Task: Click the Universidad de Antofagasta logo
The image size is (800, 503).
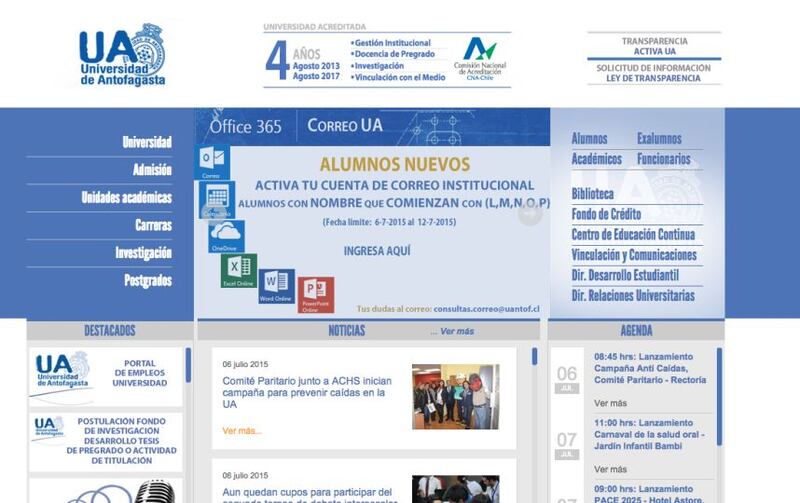Action: (122, 55)
